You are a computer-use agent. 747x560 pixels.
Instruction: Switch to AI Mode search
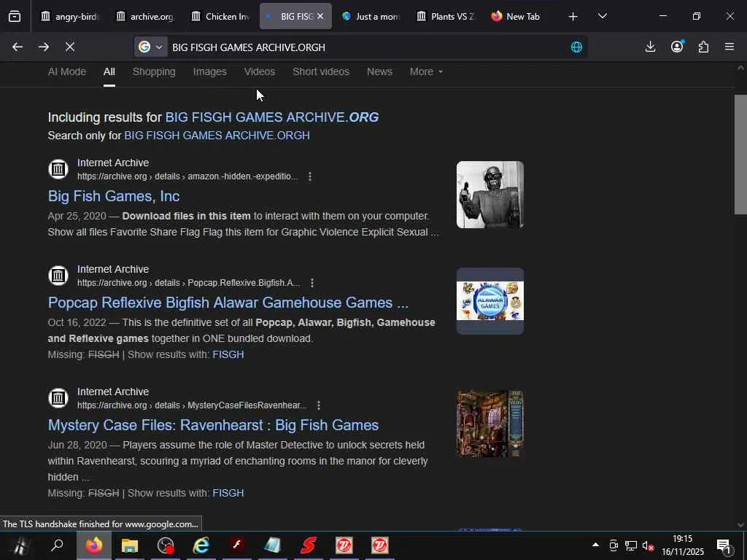coord(66,71)
